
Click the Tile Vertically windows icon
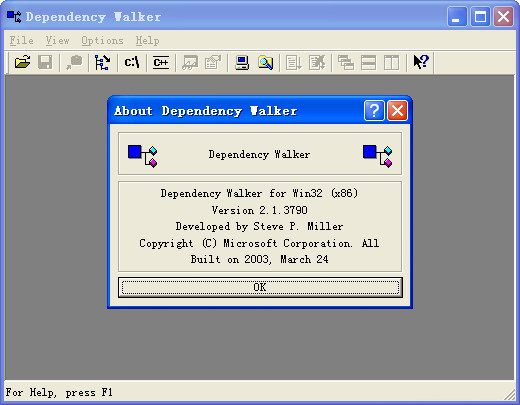pos(391,62)
